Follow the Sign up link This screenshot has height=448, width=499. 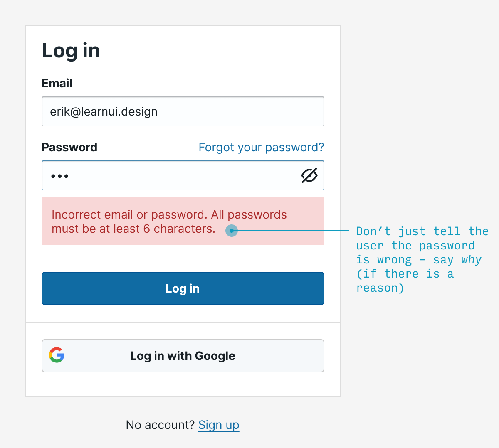pyautogui.click(x=219, y=425)
